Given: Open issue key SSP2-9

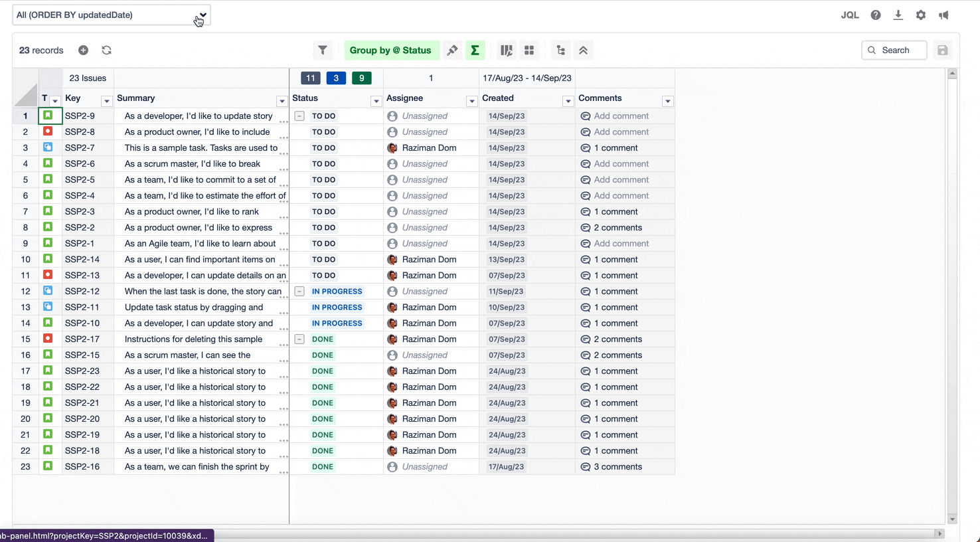Looking at the screenshot, I should (x=80, y=116).
